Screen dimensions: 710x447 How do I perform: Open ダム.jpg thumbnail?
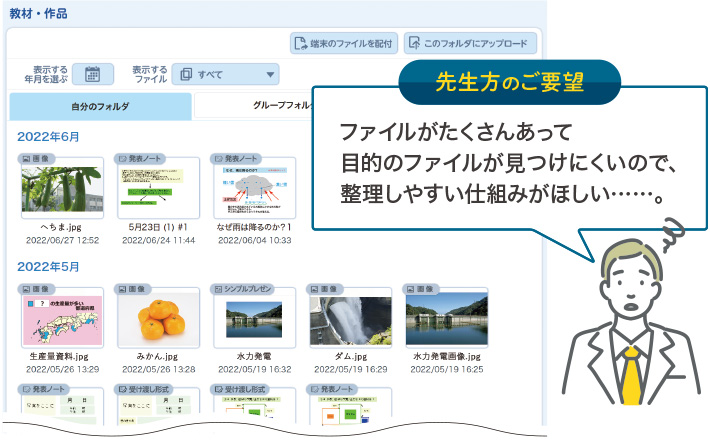tap(350, 318)
